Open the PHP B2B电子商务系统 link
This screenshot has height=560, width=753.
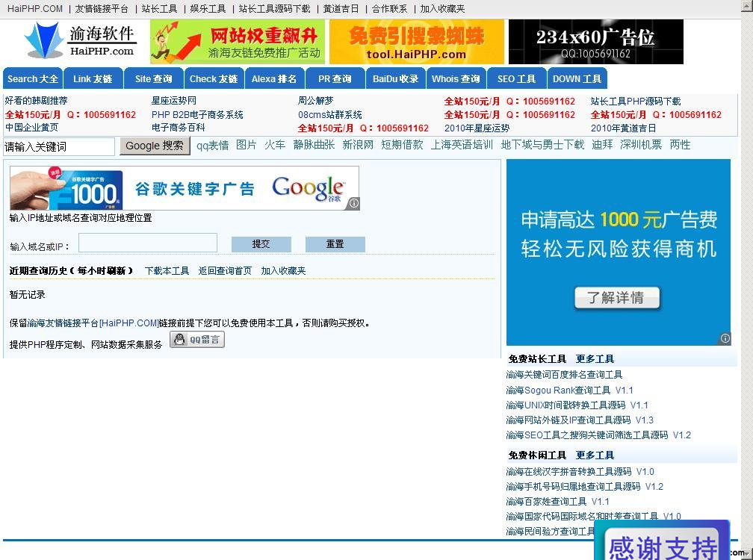tap(197, 115)
